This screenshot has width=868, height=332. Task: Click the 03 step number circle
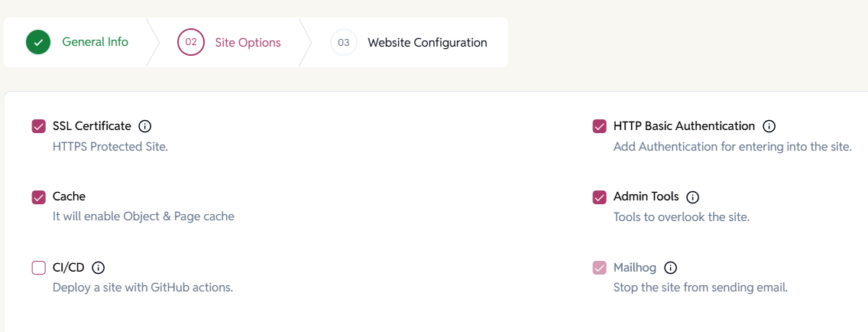click(x=344, y=42)
